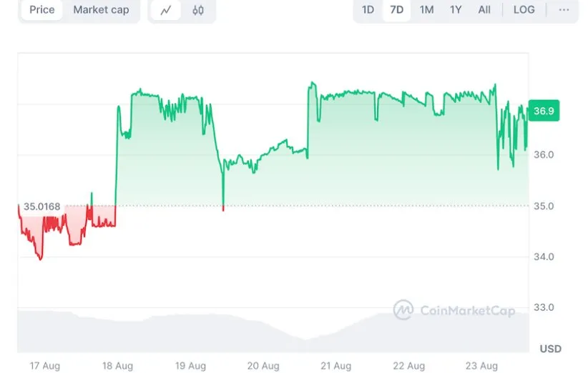
Task: Click the 17 Aug date label
Action: 44,365
